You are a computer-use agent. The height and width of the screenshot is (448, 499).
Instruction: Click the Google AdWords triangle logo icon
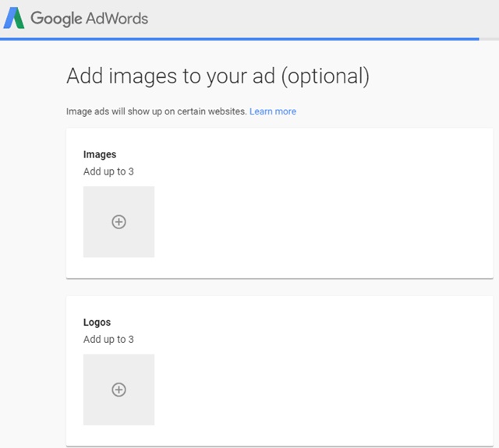pos(14,18)
